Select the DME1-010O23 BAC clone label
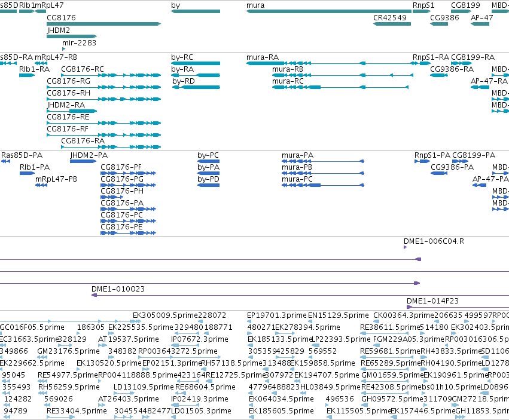 (x=118, y=289)
